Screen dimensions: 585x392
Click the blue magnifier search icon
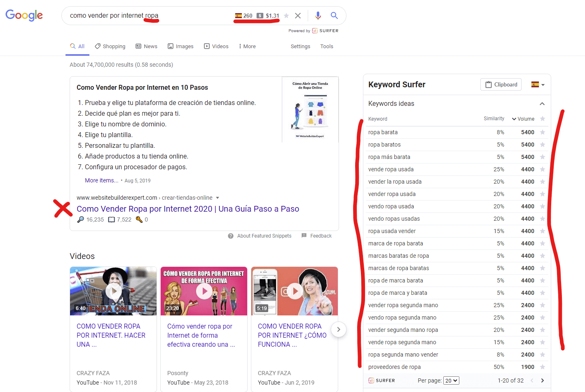(x=334, y=16)
